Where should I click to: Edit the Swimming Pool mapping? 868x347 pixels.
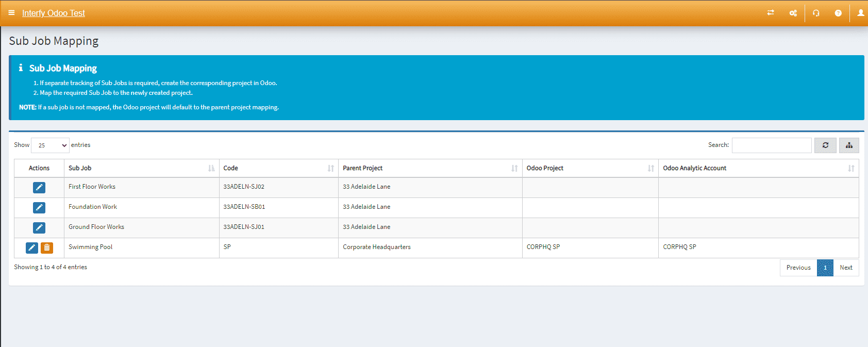click(x=32, y=248)
